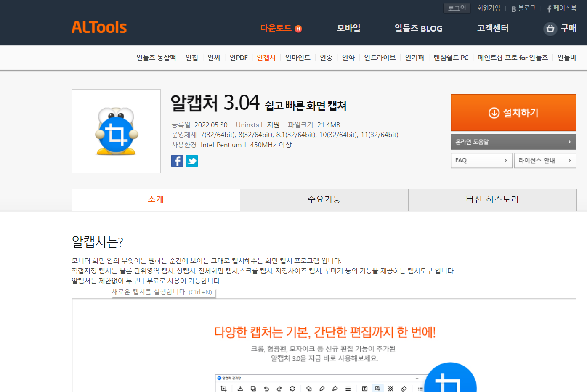Click the undo arrow in preview toolbar
The image size is (587, 392).
[x=266, y=389]
